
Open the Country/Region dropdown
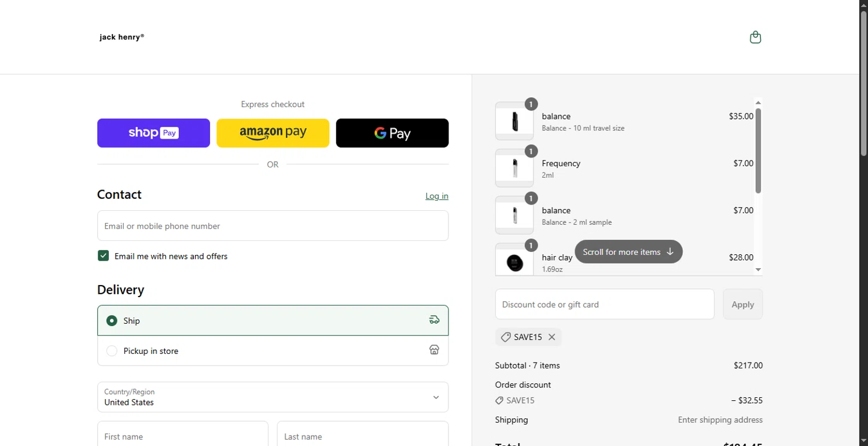pyautogui.click(x=273, y=397)
